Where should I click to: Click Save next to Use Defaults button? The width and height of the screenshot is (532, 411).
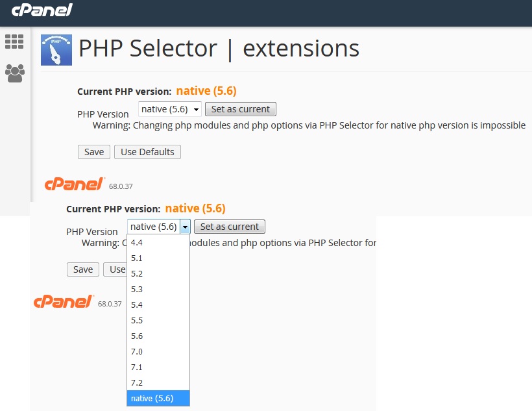[x=94, y=152]
